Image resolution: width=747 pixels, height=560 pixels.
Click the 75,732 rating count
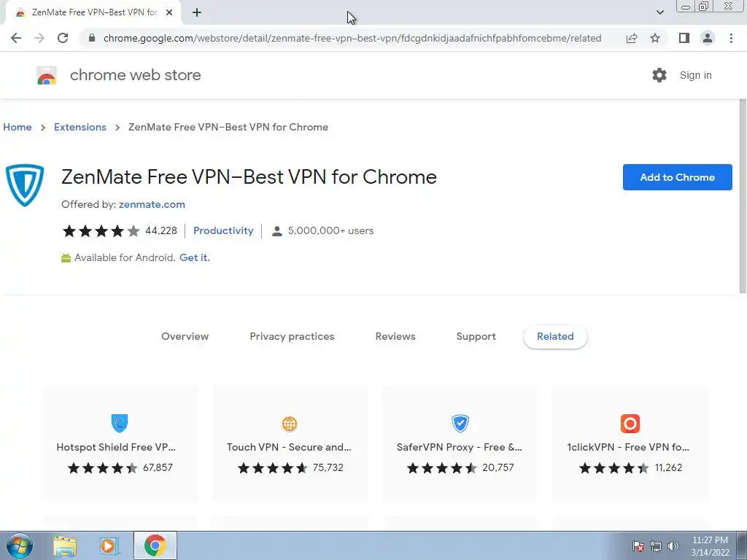(328, 467)
